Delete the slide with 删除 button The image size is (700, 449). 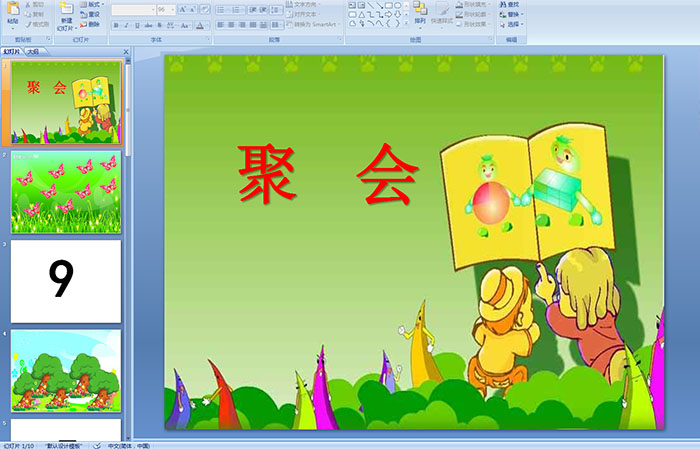pos(90,24)
